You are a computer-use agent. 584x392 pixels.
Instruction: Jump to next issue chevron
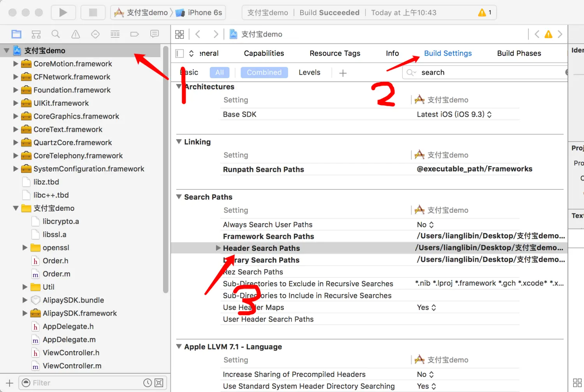[x=560, y=34]
